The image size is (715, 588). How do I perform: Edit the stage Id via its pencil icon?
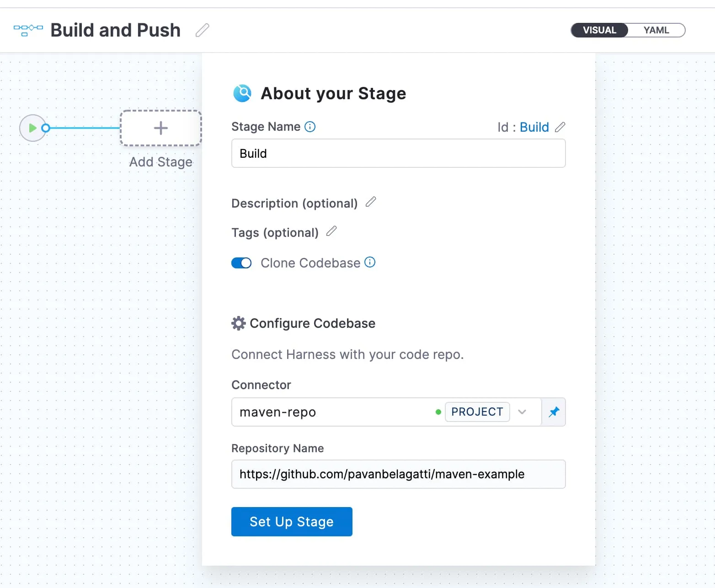560,128
